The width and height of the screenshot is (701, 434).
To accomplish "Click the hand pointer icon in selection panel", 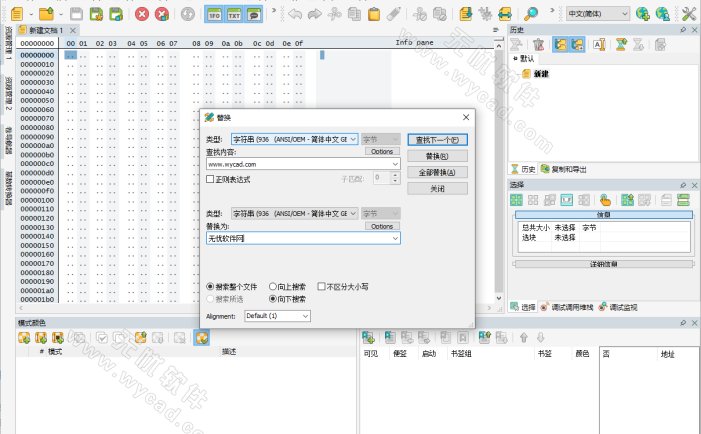I will coord(605,200).
